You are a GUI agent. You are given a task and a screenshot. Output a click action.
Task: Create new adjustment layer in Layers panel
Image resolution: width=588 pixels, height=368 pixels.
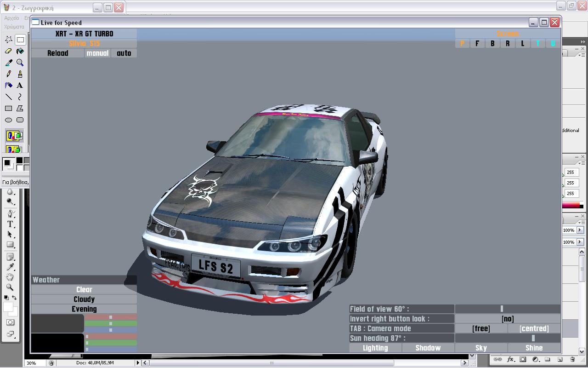[535, 360]
